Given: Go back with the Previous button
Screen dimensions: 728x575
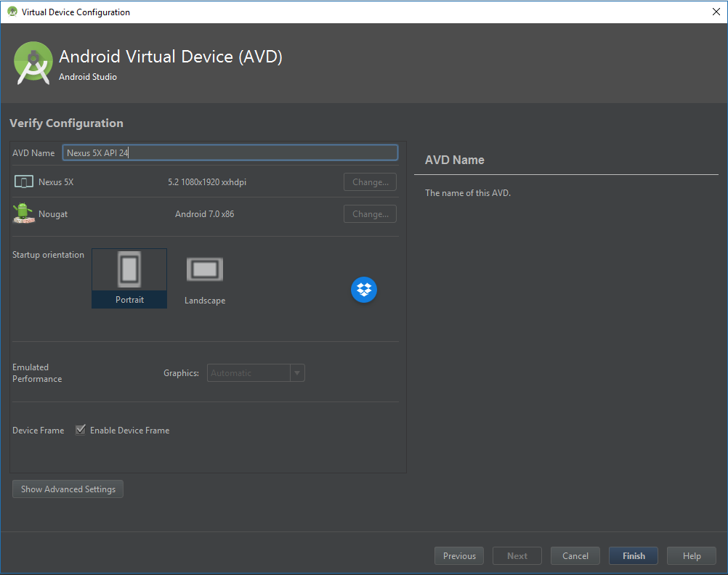Looking at the screenshot, I should tap(459, 556).
